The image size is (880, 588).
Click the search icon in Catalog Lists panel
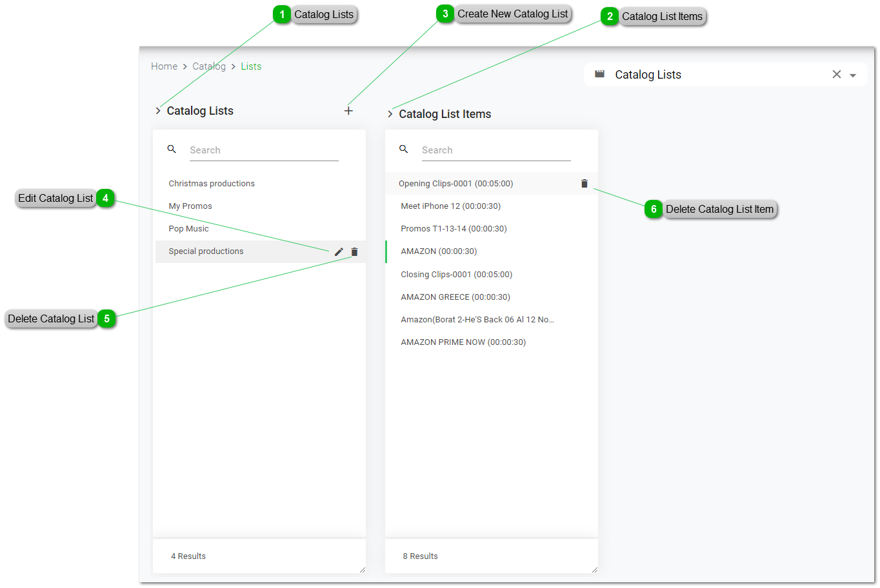(172, 149)
